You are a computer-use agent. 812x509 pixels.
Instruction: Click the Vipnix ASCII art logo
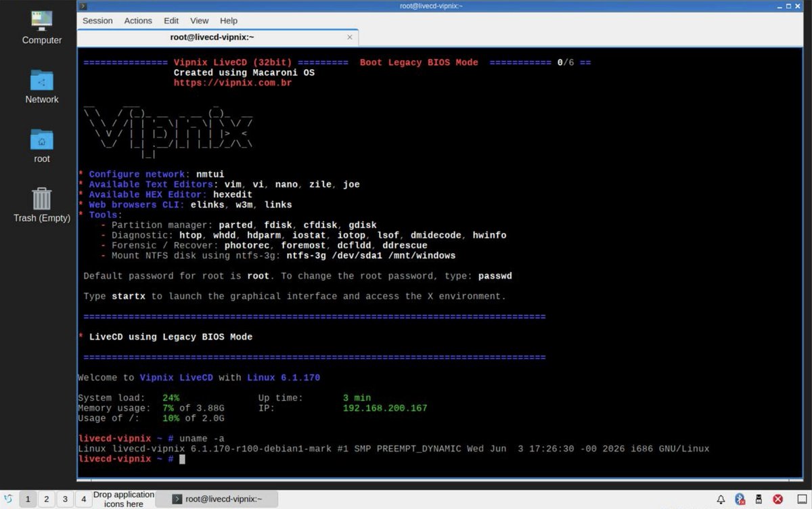(168, 130)
